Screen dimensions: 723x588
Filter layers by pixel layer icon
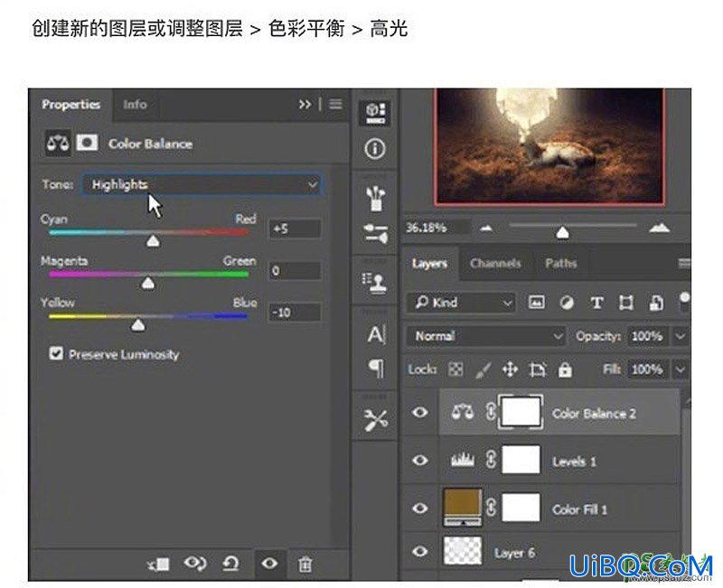536,303
